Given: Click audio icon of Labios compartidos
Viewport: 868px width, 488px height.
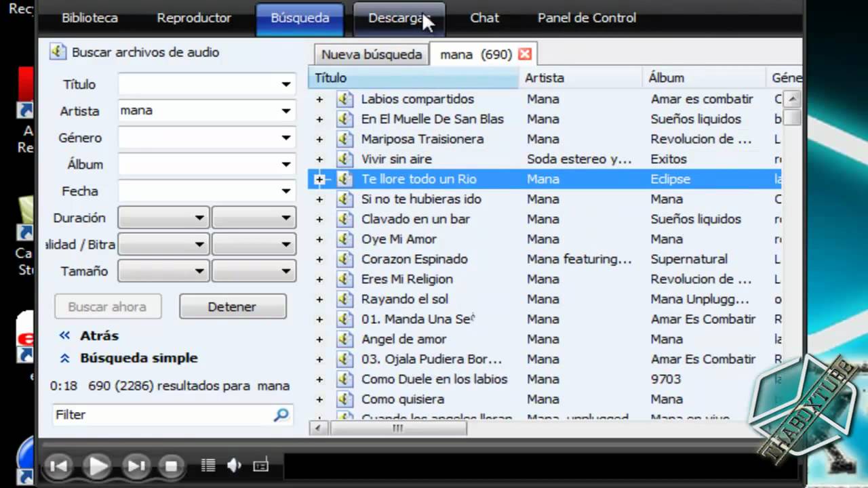Looking at the screenshot, I should tap(345, 99).
